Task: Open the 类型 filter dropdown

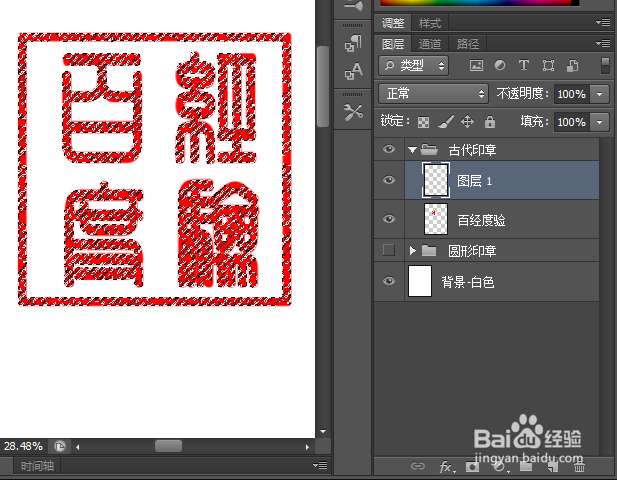Action: 414,65
